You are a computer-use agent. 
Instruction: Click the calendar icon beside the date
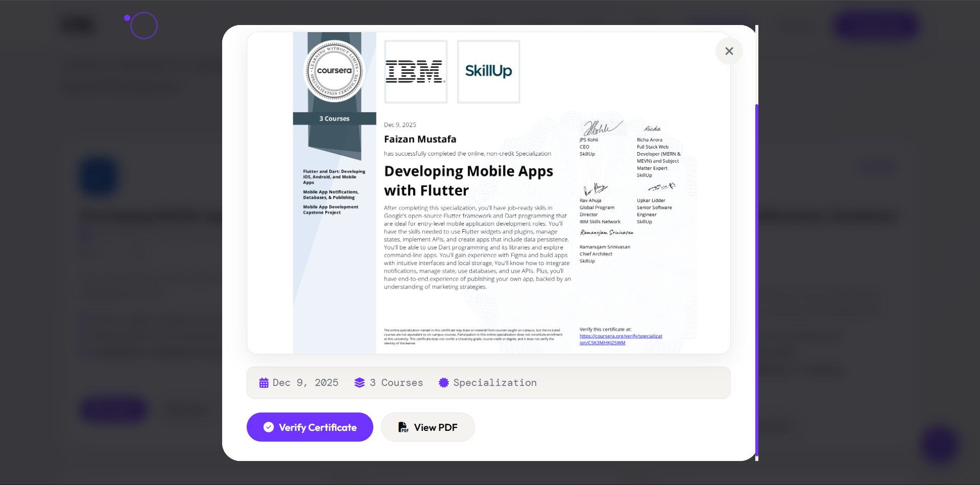[x=264, y=383]
